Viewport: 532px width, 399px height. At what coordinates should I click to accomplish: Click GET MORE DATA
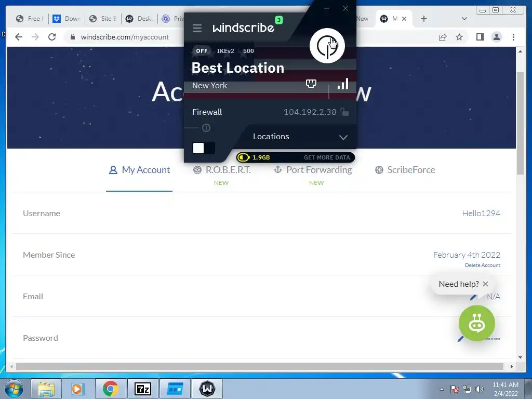pyautogui.click(x=327, y=157)
